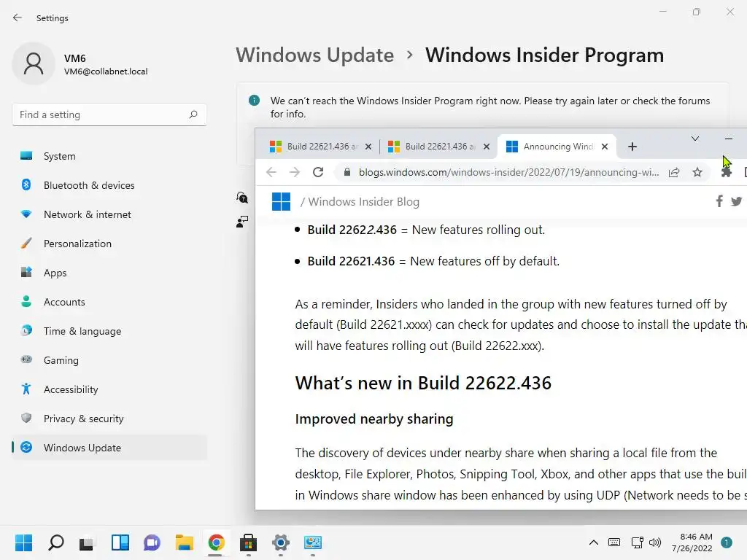Click the Personalization brush icon

pyautogui.click(x=26, y=244)
